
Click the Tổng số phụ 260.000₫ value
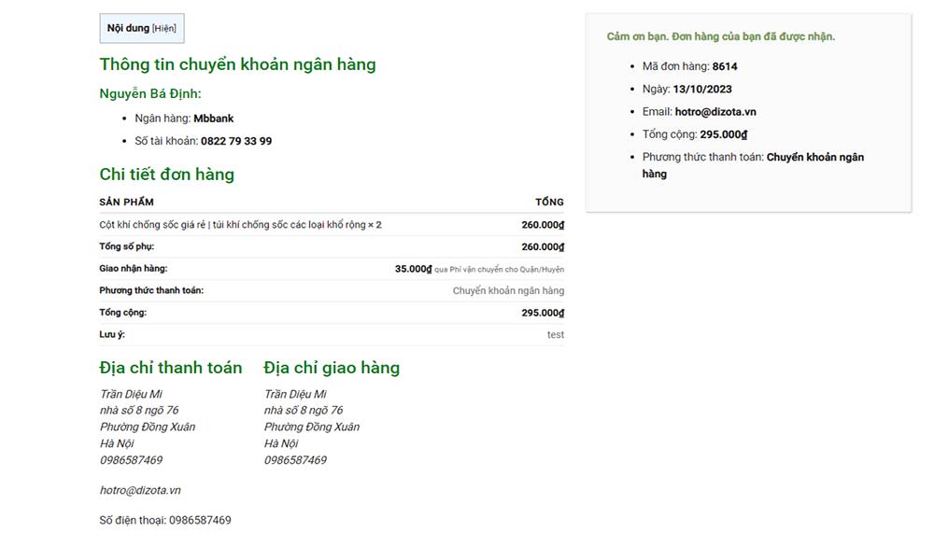[x=543, y=247]
